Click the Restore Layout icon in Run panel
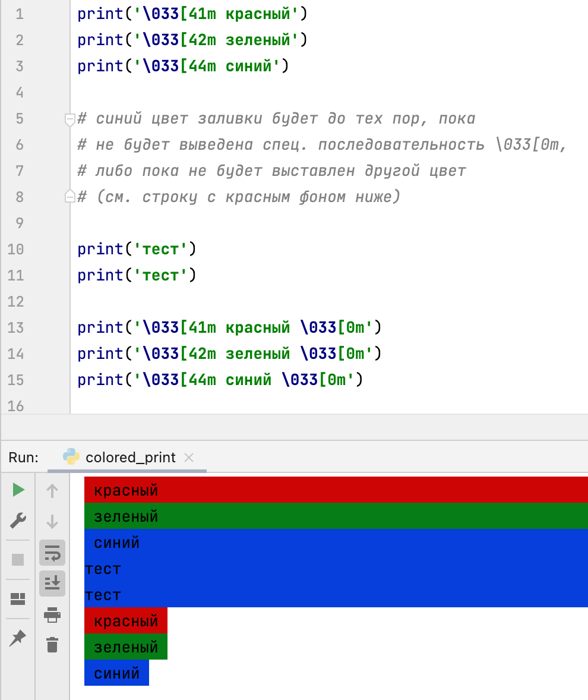Image resolution: width=588 pixels, height=700 pixels. 18,598
